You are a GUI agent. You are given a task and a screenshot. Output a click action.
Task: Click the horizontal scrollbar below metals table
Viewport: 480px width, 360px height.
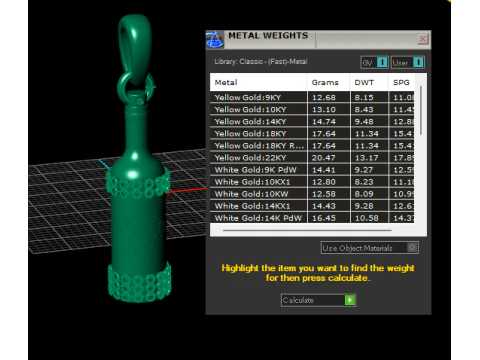tap(307, 230)
